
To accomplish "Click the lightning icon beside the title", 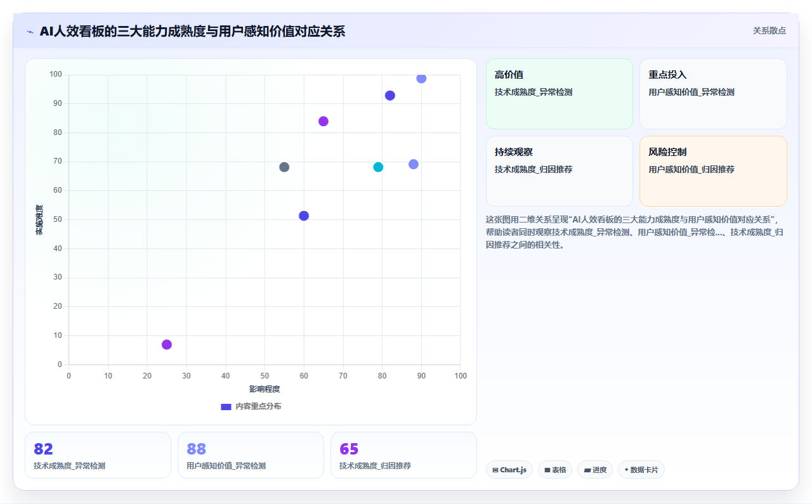I will pyautogui.click(x=30, y=32).
